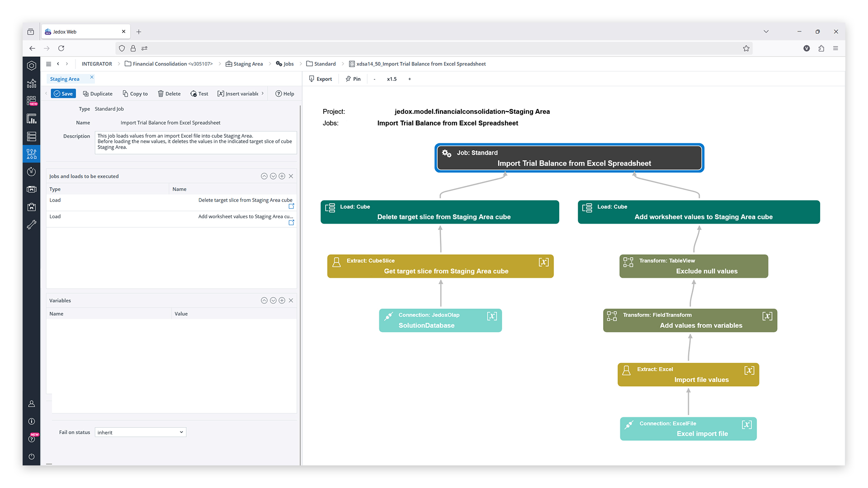Switch to Staging Area tab
Screen dimensions: 868x488
click(x=65, y=79)
